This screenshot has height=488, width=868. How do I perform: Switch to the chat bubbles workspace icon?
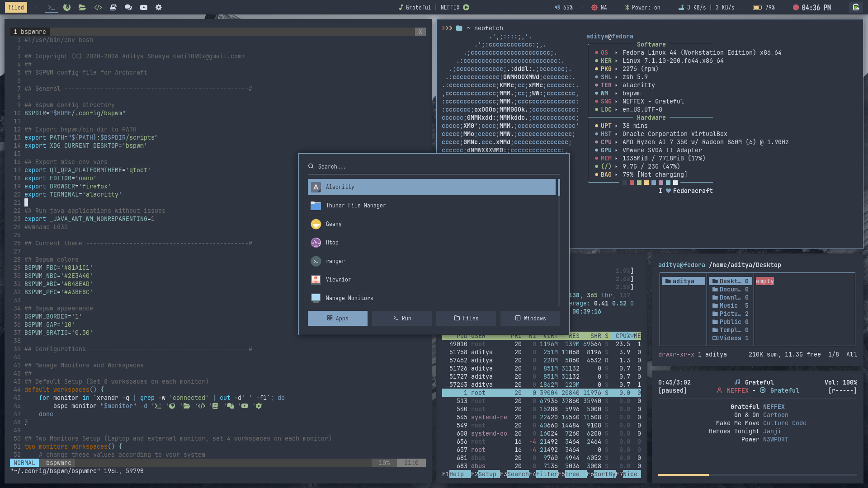[x=128, y=7]
